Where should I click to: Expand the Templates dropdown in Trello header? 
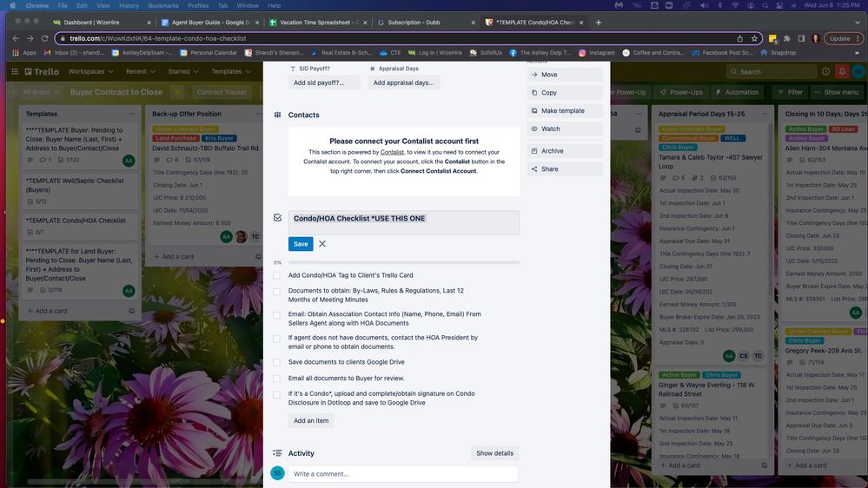pyautogui.click(x=231, y=71)
